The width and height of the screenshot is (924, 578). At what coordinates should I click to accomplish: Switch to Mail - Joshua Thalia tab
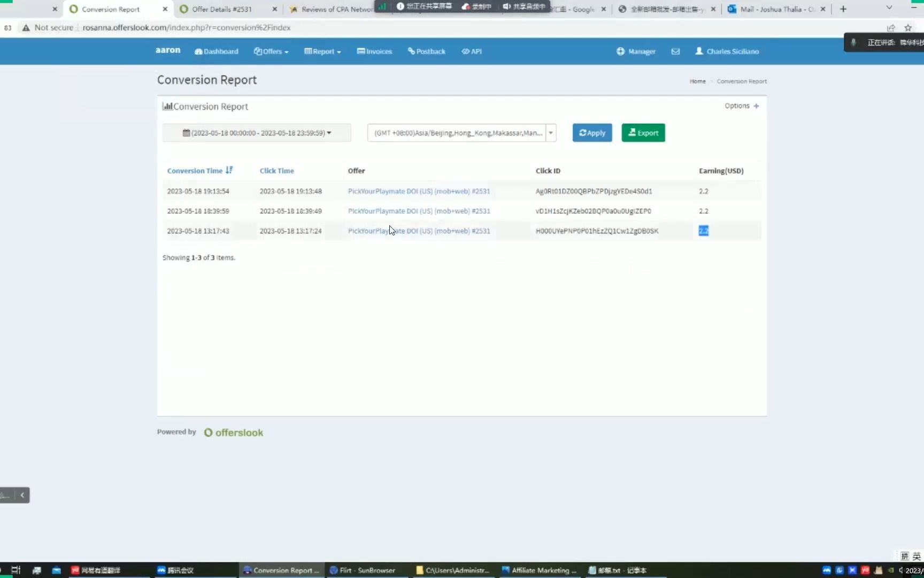tap(777, 9)
